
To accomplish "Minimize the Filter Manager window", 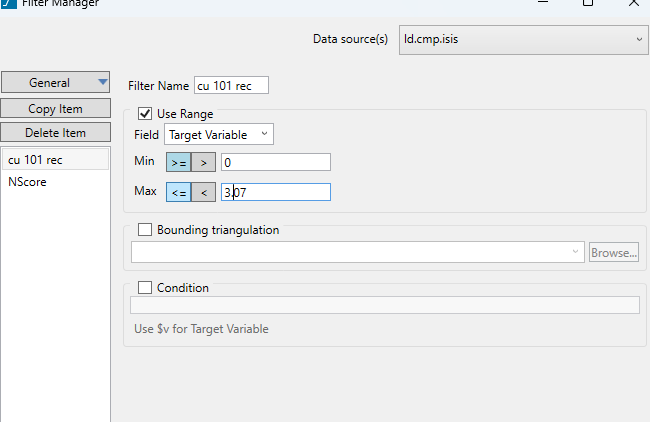I will [543, 3].
